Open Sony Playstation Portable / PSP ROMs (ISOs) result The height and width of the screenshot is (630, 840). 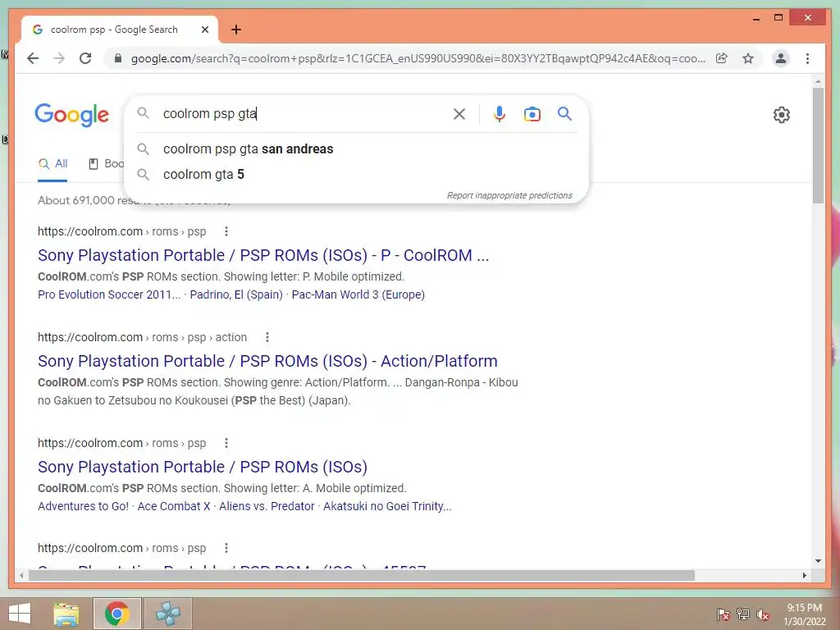pos(203,467)
